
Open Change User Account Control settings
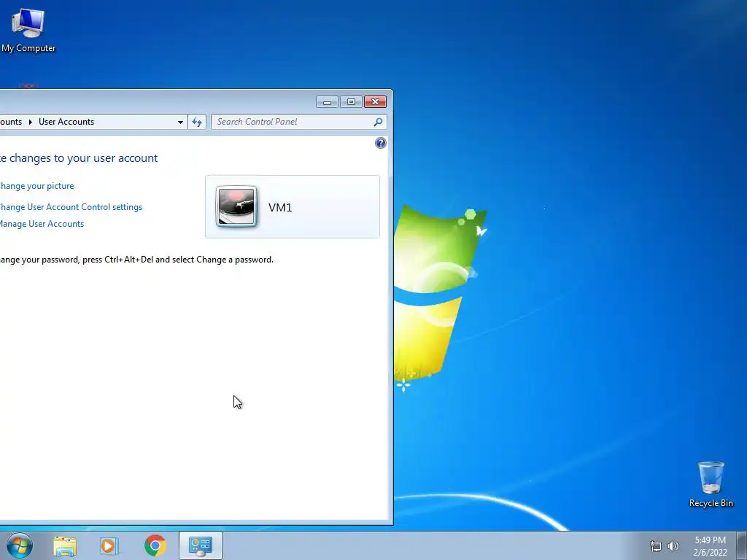tap(71, 206)
